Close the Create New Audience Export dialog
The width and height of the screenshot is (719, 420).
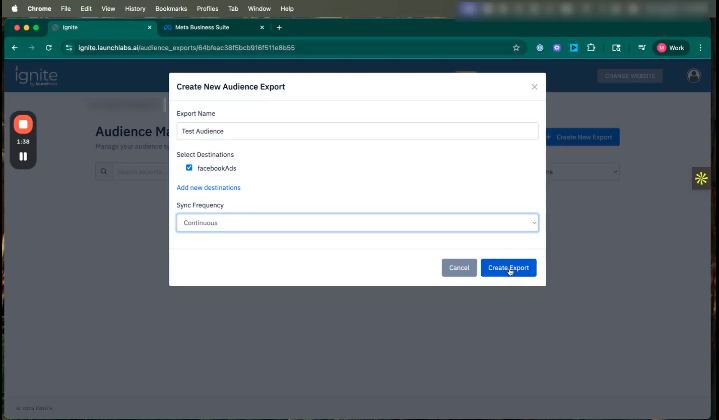[x=534, y=87]
